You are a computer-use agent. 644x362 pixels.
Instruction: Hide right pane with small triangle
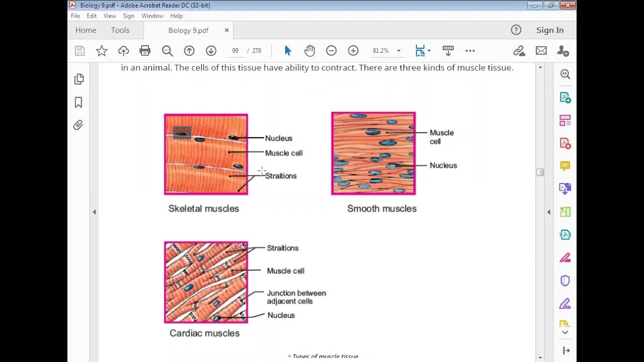(x=548, y=212)
